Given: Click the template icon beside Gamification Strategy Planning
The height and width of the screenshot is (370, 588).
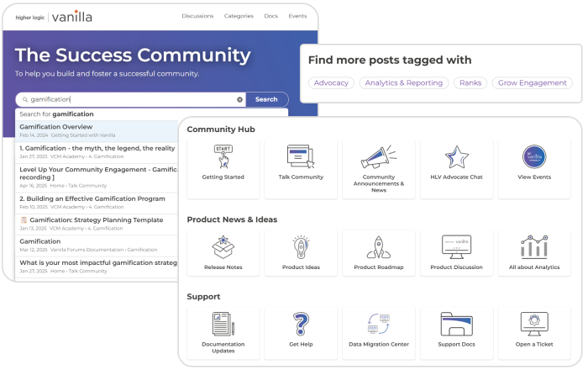Looking at the screenshot, I should click(x=24, y=220).
